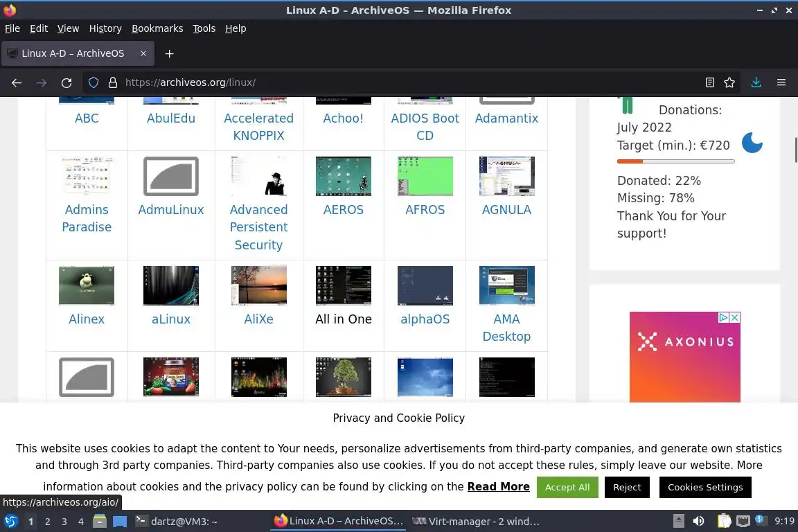The width and height of the screenshot is (798, 532).
Task: Go back to the previous page
Action: (17, 82)
